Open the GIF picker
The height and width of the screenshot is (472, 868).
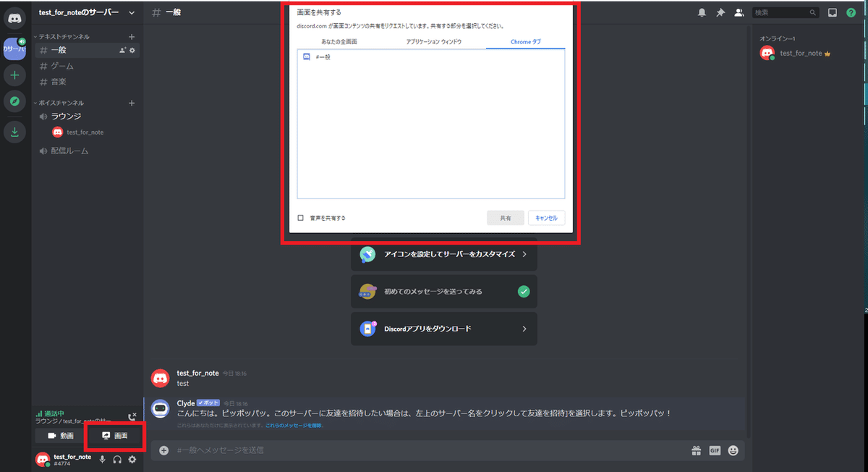tap(715, 450)
